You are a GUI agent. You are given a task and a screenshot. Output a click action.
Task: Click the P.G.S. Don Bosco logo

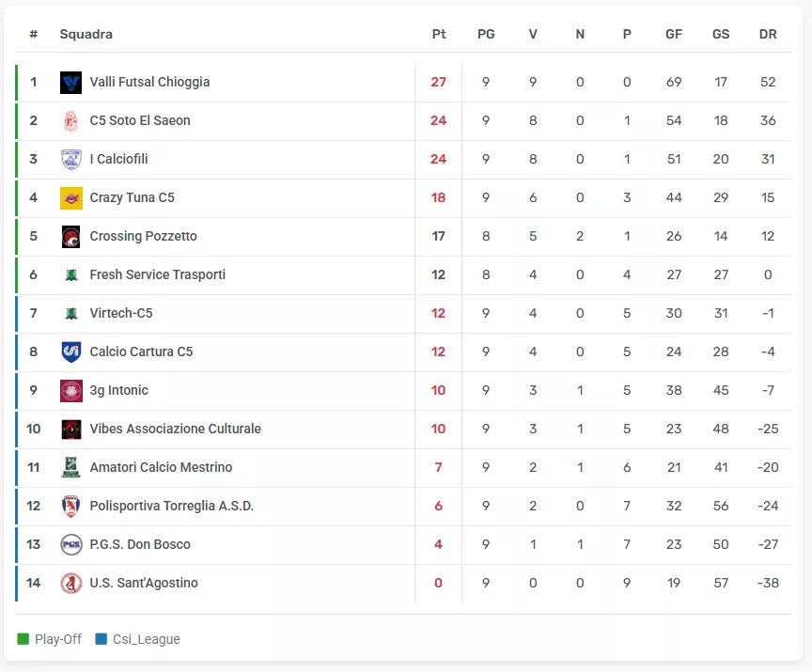point(71,545)
